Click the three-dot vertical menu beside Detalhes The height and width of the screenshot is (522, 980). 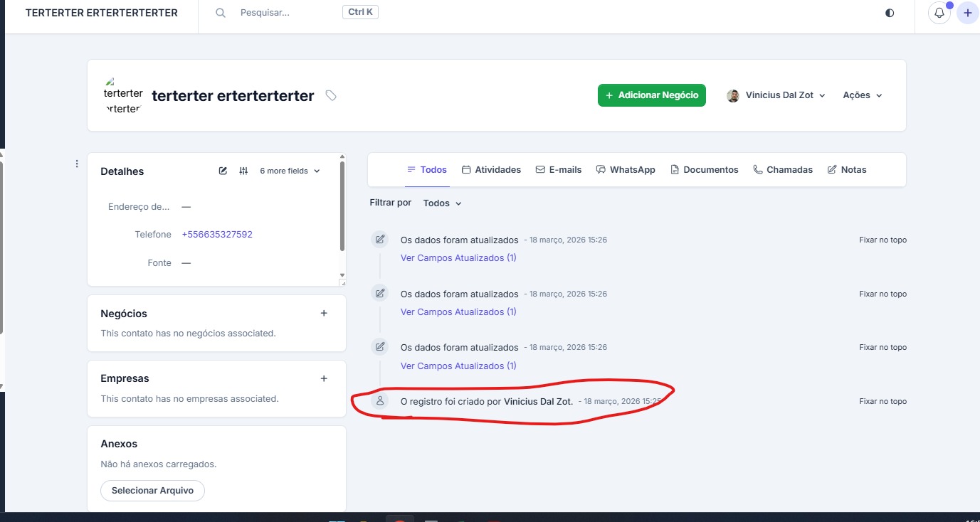coord(77,164)
